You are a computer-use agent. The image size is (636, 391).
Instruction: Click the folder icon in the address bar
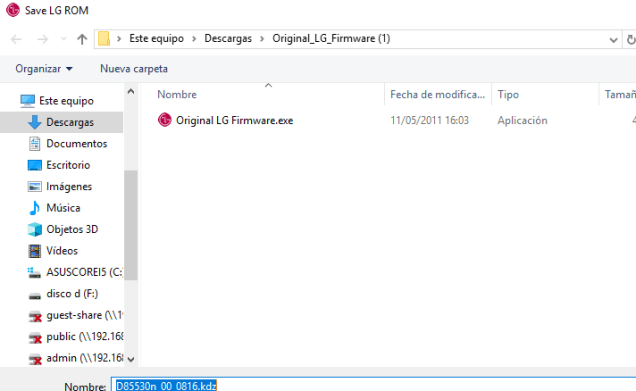tap(104, 39)
